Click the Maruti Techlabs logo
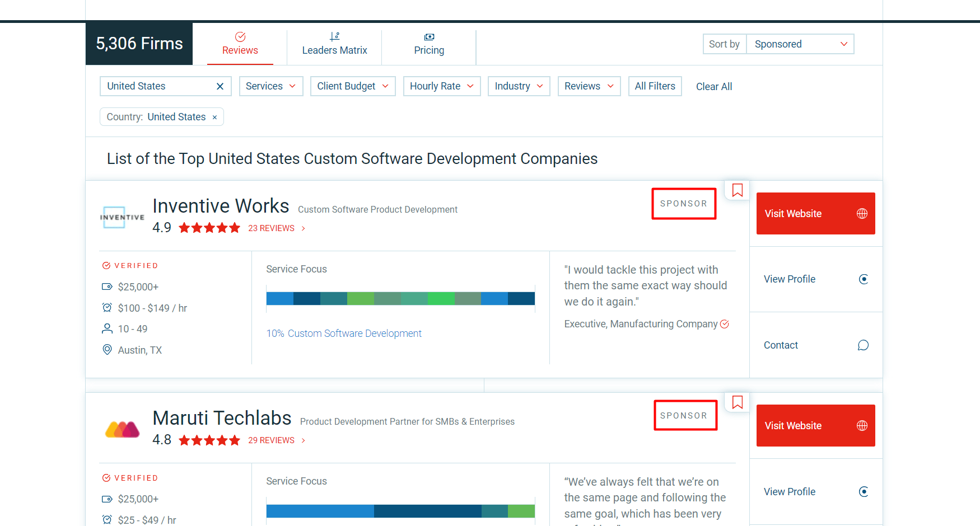Viewport: 980px width, 526px height. click(x=122, y=429)
